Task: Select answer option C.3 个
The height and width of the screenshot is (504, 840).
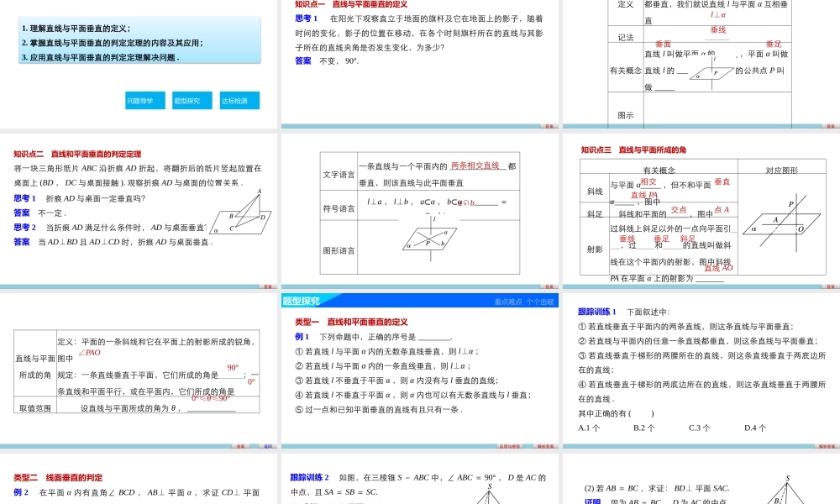Action: (x=700, y=428)
